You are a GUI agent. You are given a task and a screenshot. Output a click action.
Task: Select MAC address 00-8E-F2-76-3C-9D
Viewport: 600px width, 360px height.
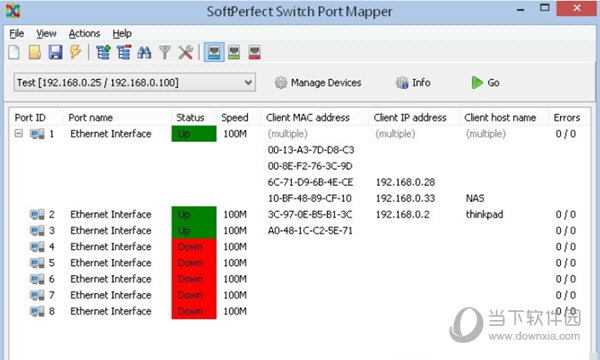pyautogui.click(x=310, y=166)
